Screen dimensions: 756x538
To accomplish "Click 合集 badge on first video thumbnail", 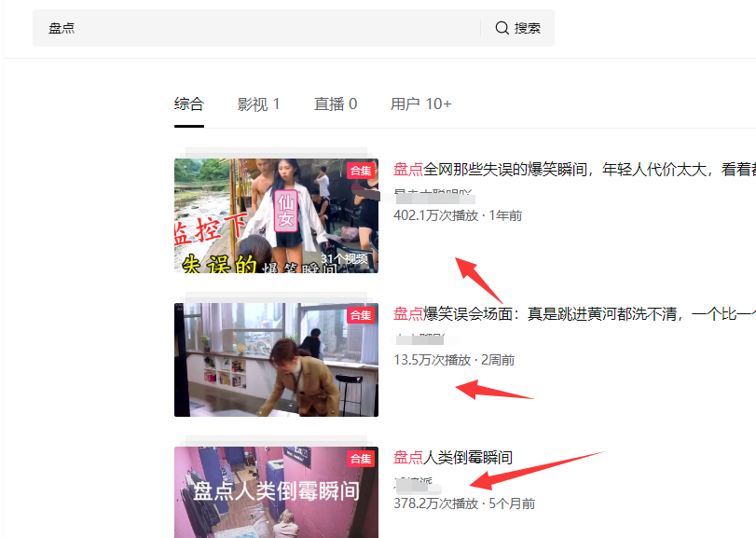I will point(361,171).
